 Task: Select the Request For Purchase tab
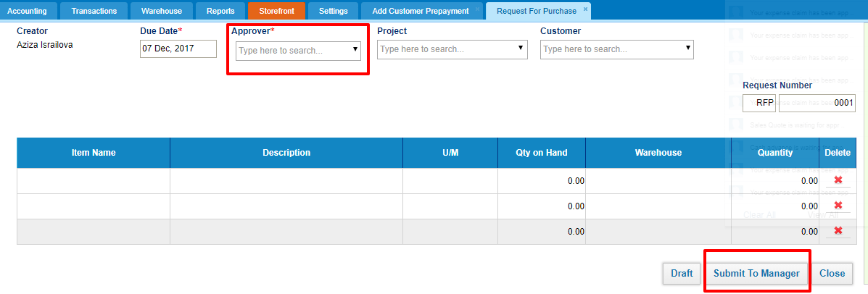pos(537,11)
